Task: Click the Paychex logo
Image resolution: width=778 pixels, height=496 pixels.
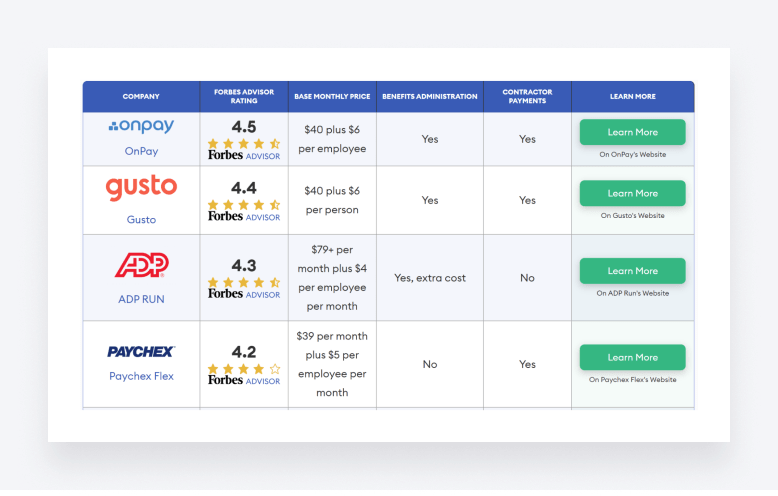Action: 141,352
